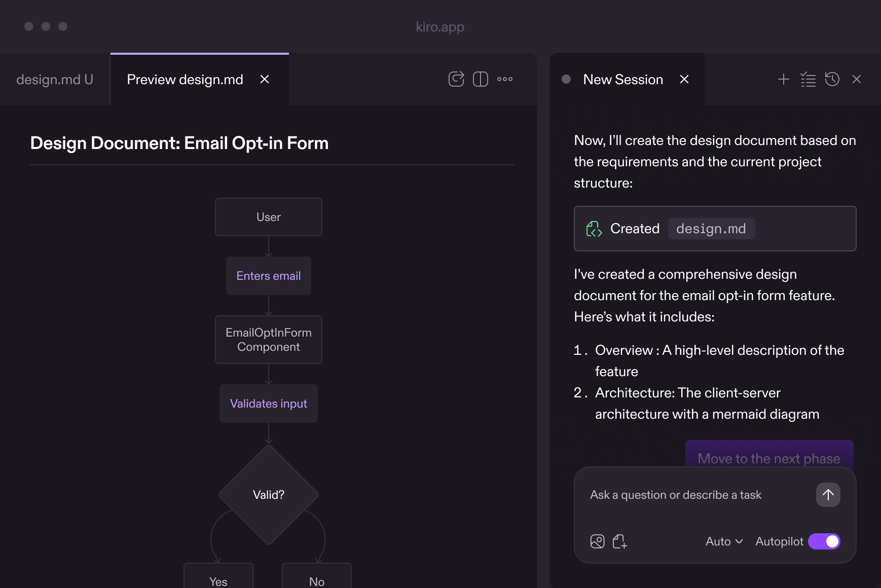
Task: Send message with the up-arrow button
Action: point(828,495)
